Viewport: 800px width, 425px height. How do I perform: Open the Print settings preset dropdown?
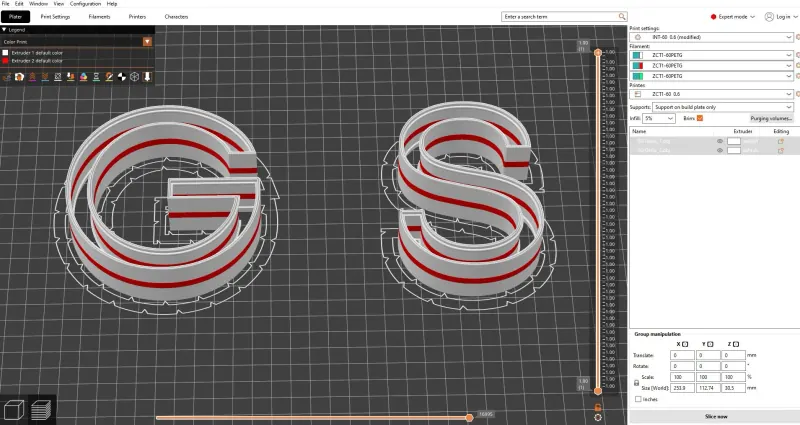pos(712,37)
